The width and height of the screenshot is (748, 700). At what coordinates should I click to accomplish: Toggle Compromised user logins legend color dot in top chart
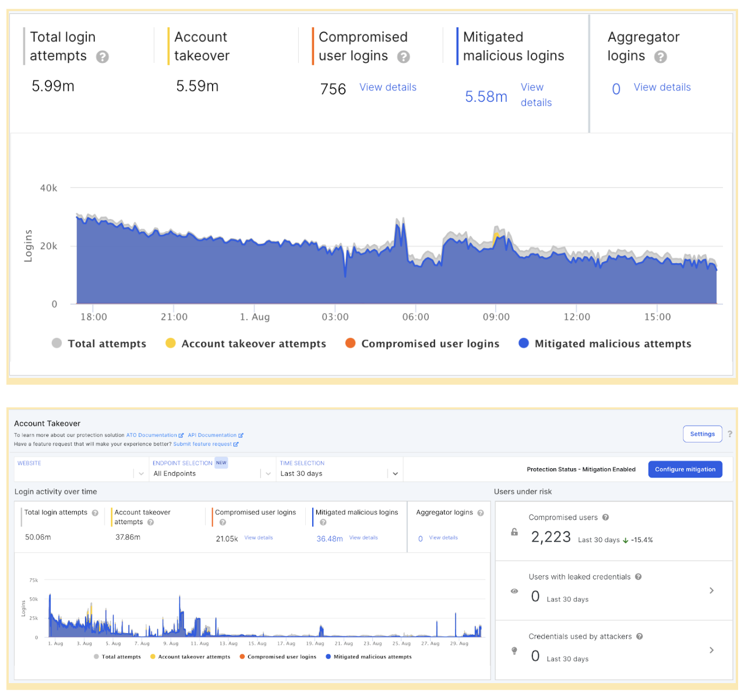350,343
